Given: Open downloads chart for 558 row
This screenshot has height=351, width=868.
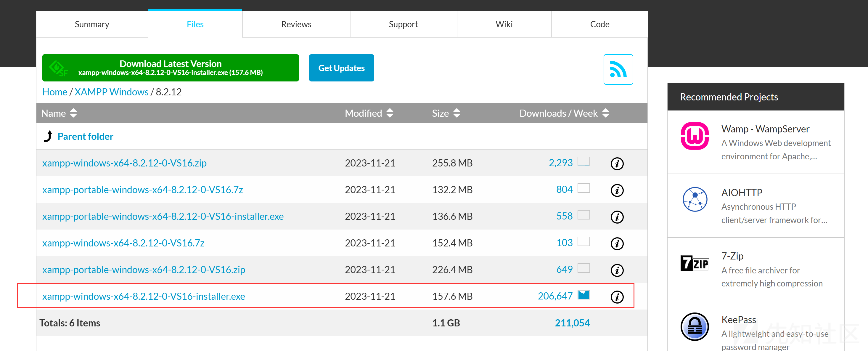Looking at the screenshot, I should click(583, 215).
